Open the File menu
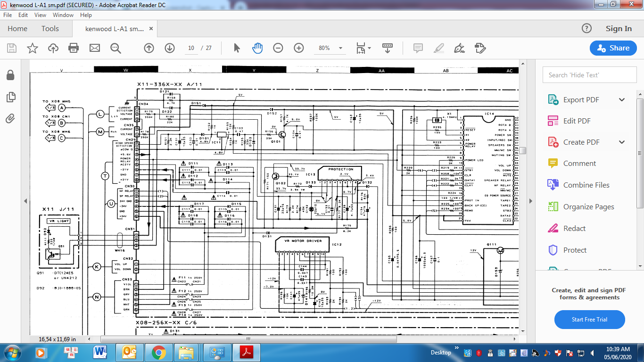The image size is (644, 362). (8, 15)
